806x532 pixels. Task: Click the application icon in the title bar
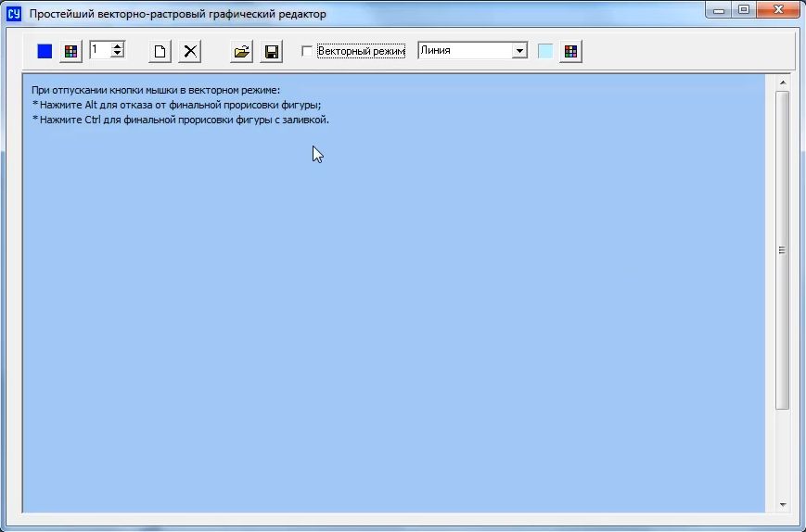click(x=14, y=14)
